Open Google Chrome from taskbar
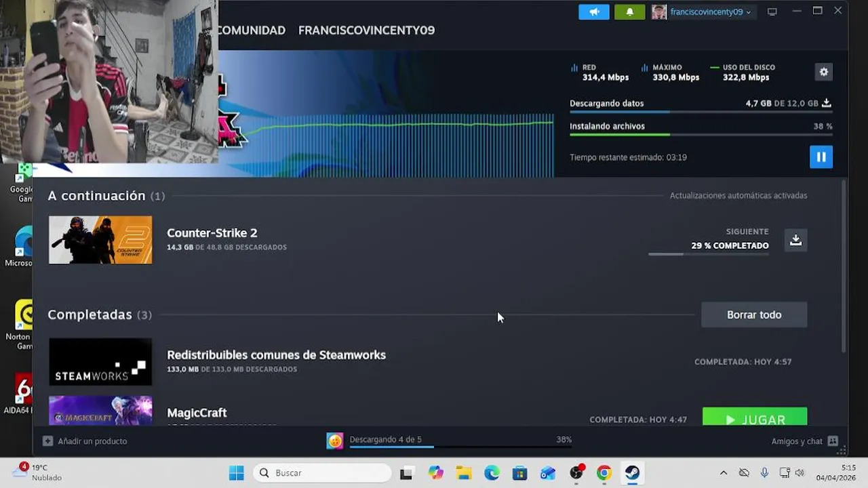The height and width of the screenshot is (488, 868). 604,473
